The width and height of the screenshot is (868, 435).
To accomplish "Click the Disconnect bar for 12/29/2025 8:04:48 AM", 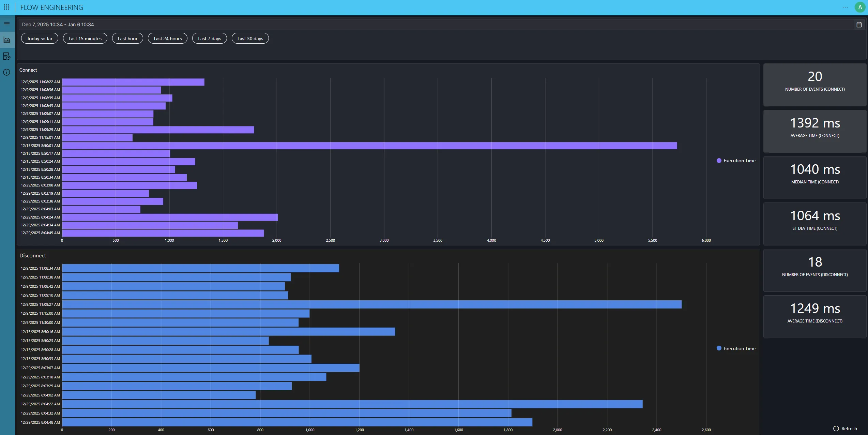I will pos(297,422).
